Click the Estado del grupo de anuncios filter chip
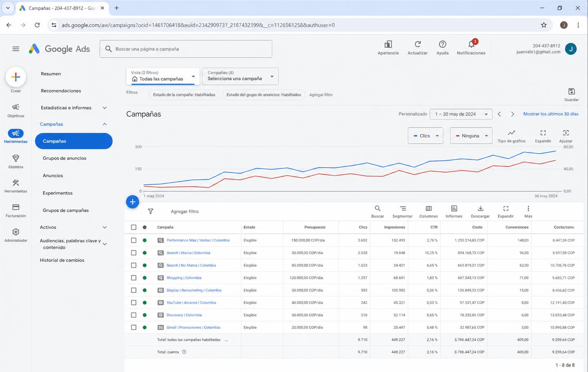Viewport: 588px width, 372px height. point(264,95)
